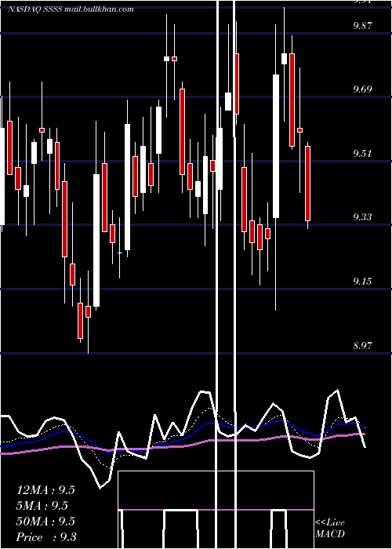Click the Price : 9.3 legend entry

click(x=46, y=537)
